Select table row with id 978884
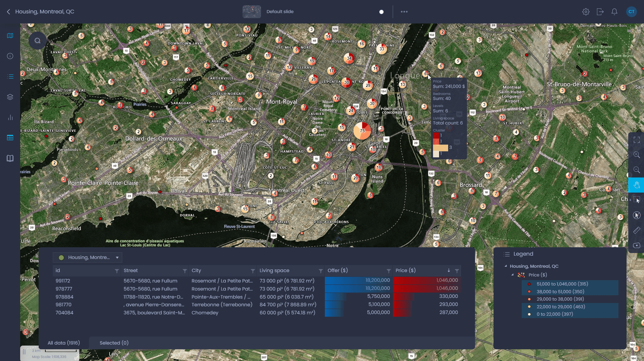644x361 pixels. [257, 297]
